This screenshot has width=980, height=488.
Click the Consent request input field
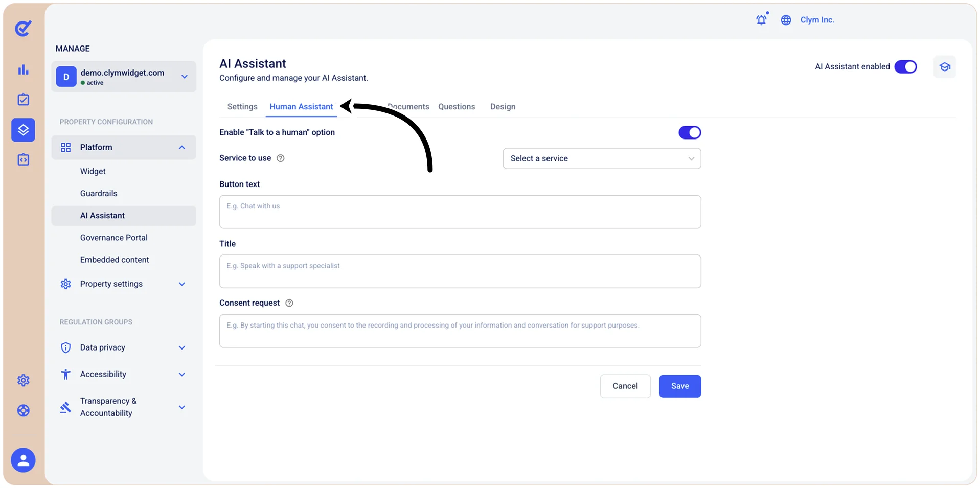click(x=460, y=331)
